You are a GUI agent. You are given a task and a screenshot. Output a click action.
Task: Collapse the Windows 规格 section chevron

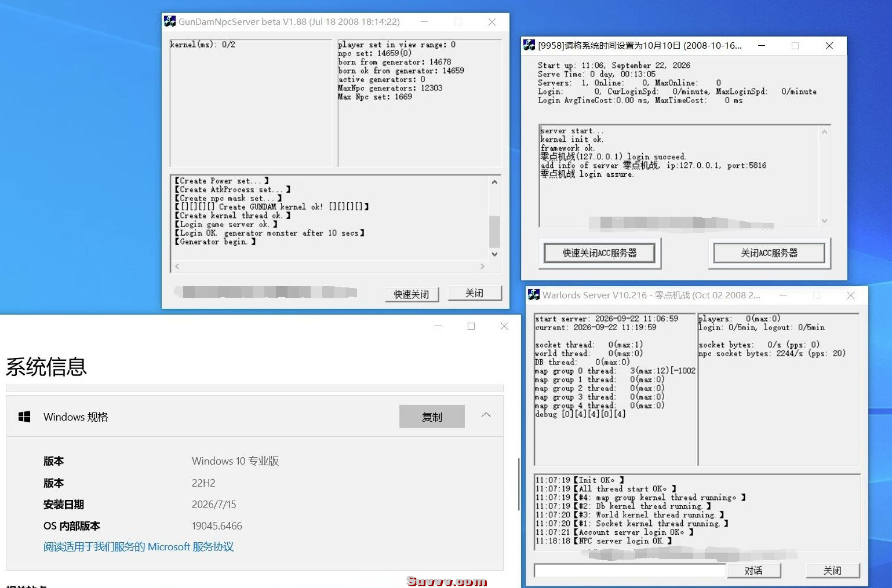pos(486,415)
